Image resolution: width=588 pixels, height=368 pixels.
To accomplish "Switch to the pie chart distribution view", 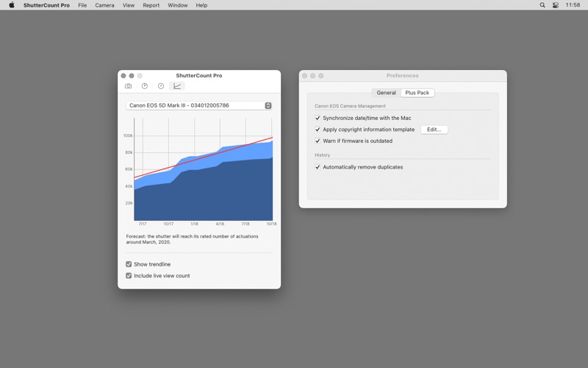I will point(144,86).
